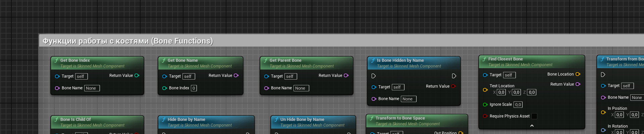Viewport: 644px width, 134px height.
Task: Click Ignore Scale value field
Action: coord(518,104)
